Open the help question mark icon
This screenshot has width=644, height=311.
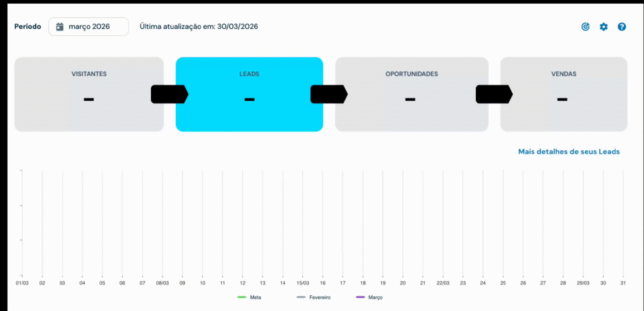tap(622, 26)
